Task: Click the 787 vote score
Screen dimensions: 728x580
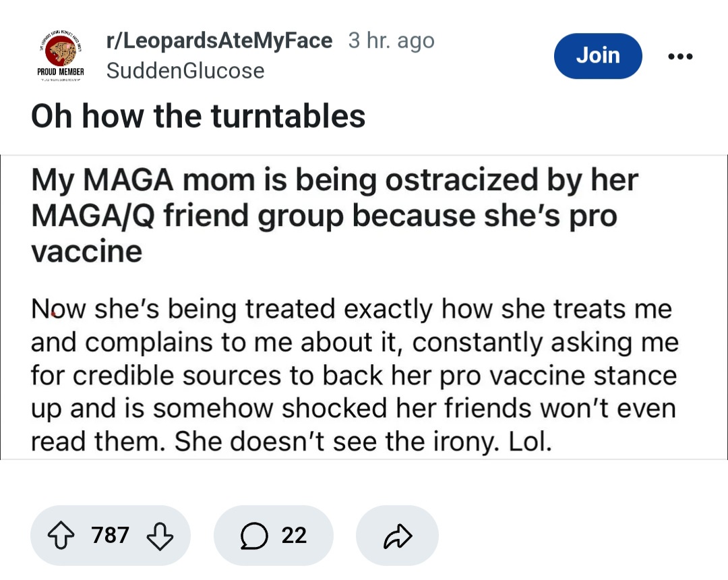Action: 110,535
